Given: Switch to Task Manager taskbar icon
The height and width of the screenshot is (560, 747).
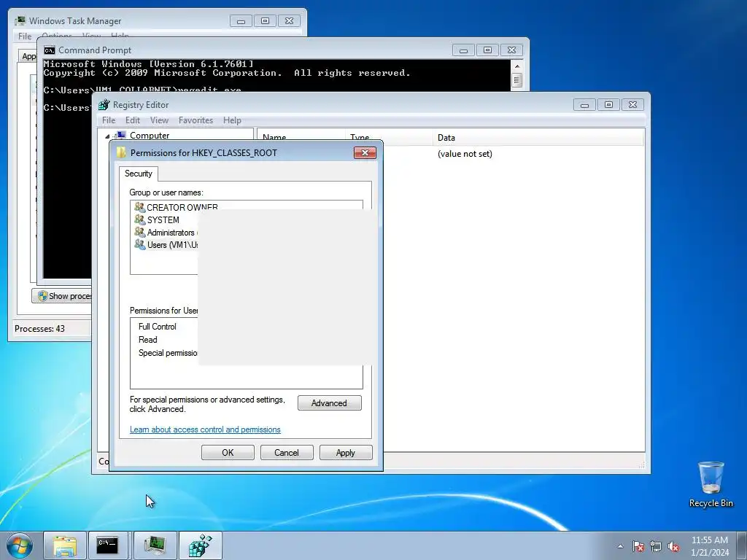Looking at the screenshot, I should pos(155,545).
